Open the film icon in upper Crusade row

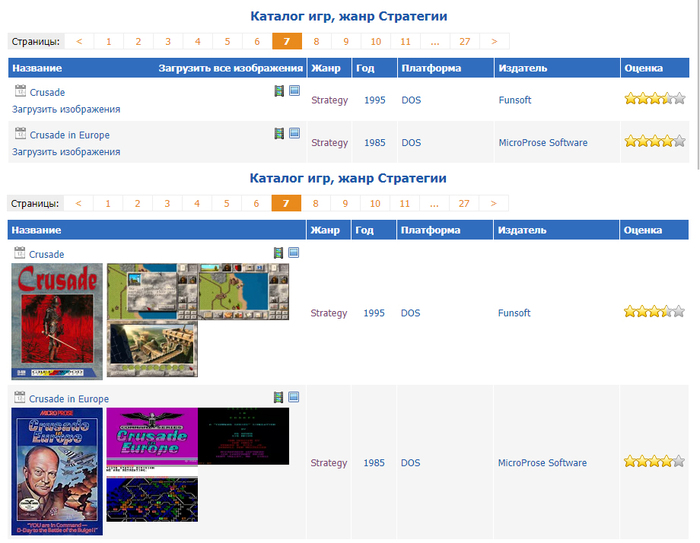coord(279,91)
